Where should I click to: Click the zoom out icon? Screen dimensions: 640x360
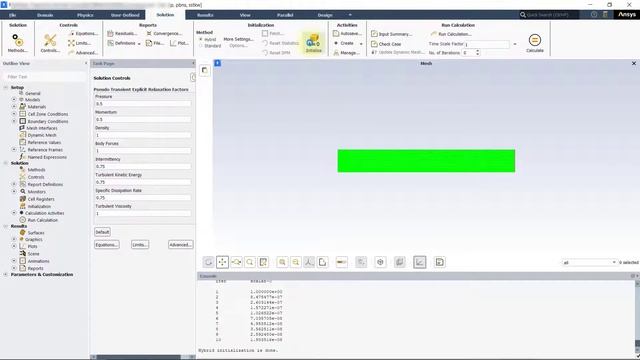tap(296, 262)
